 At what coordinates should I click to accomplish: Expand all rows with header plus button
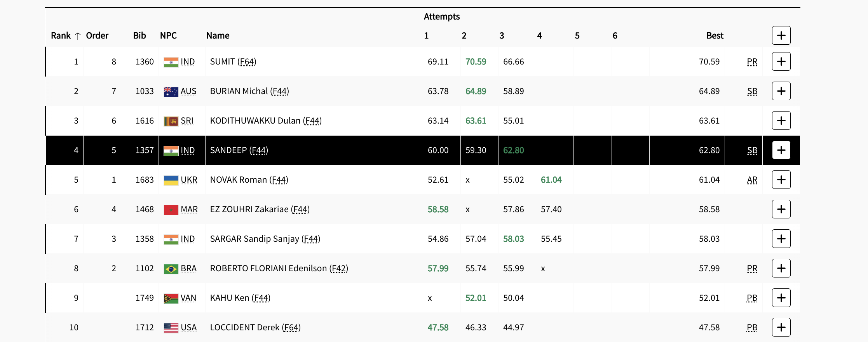(x=781, y=35)
